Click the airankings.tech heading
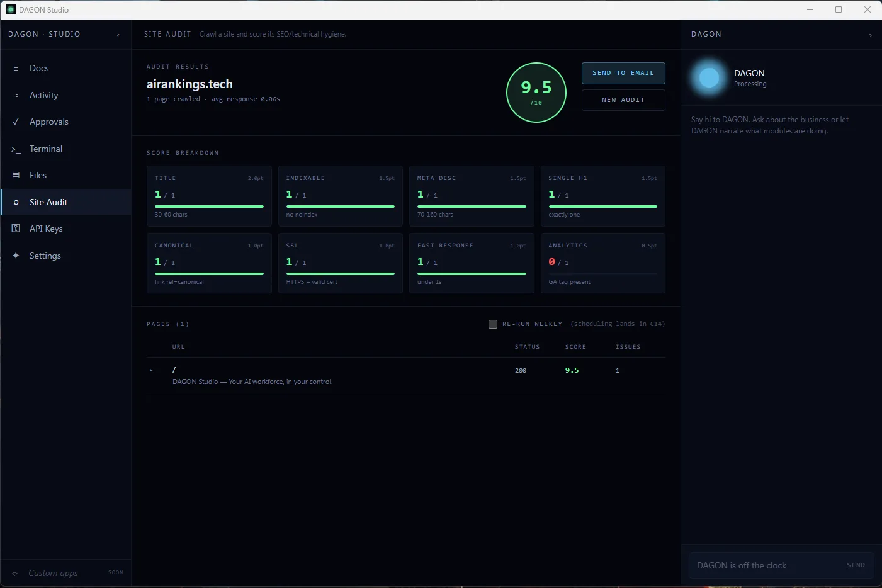Screen dimensions: 882x588 coord(189,84)
